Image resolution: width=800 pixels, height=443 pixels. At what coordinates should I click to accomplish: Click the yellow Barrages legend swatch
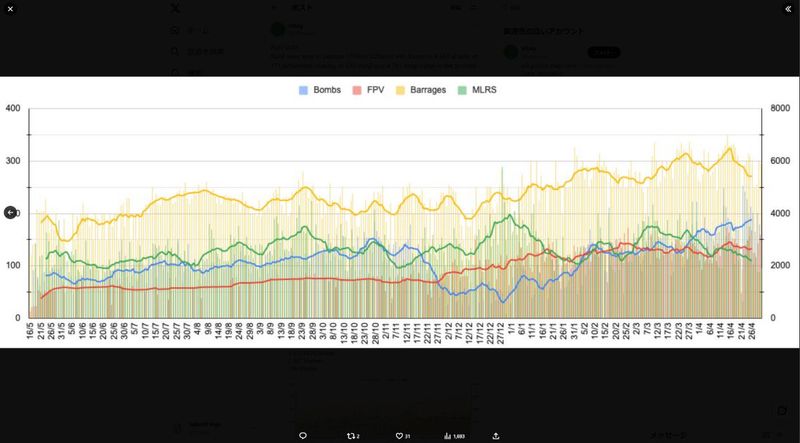point(400,90)
